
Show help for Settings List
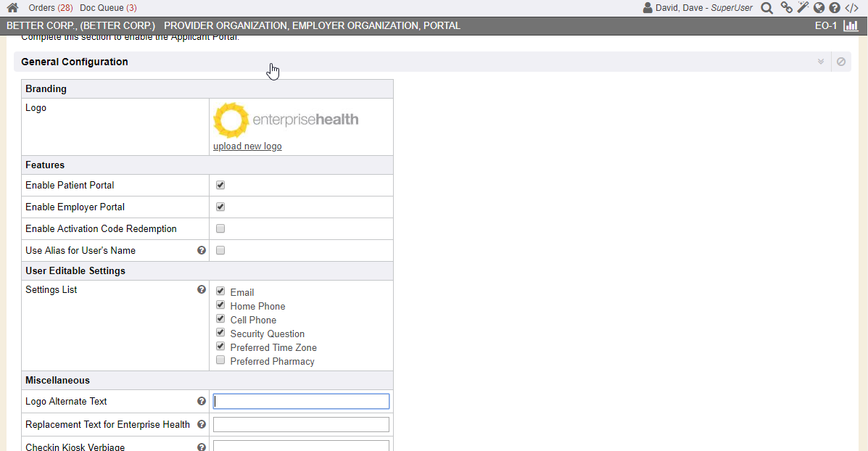(x=202, y=289)
